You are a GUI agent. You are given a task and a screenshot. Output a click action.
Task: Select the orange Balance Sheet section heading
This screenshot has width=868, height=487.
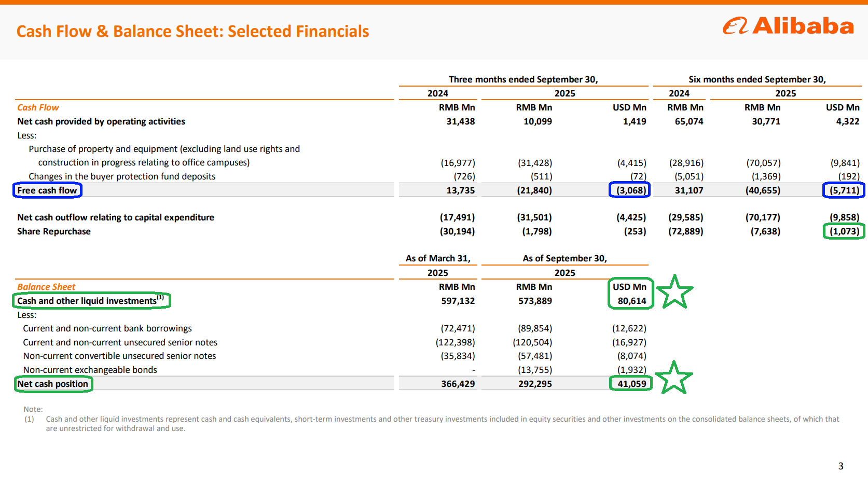(46, 287)
